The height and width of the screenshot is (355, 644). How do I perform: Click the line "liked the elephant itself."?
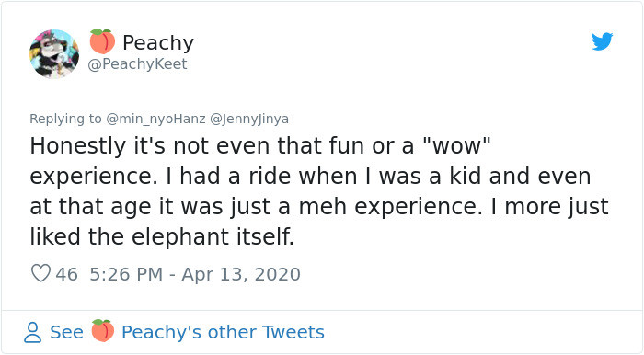tap(162, 236)
